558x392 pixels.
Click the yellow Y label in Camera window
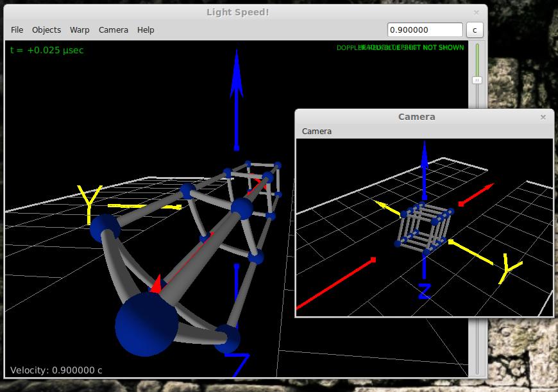tap(510, 269)
